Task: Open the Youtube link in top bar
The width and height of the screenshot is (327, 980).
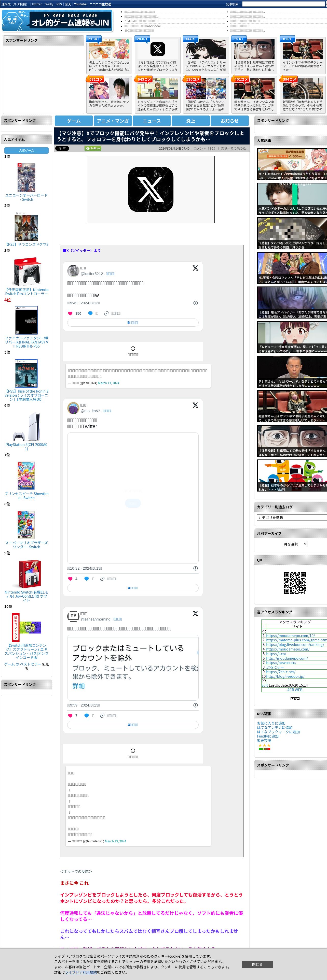Action: coord(80,4)
